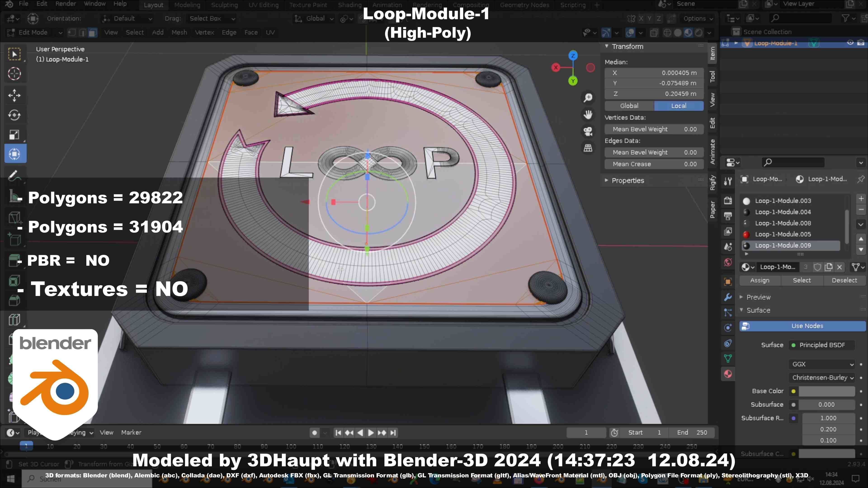Open the Edit Mode dropdown

click(x=35, y=32)
